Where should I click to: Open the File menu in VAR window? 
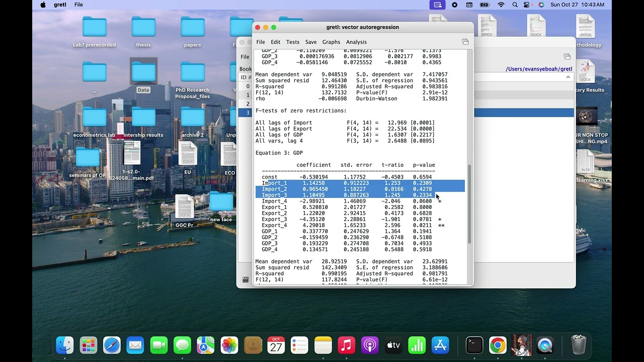pos(260,42)
